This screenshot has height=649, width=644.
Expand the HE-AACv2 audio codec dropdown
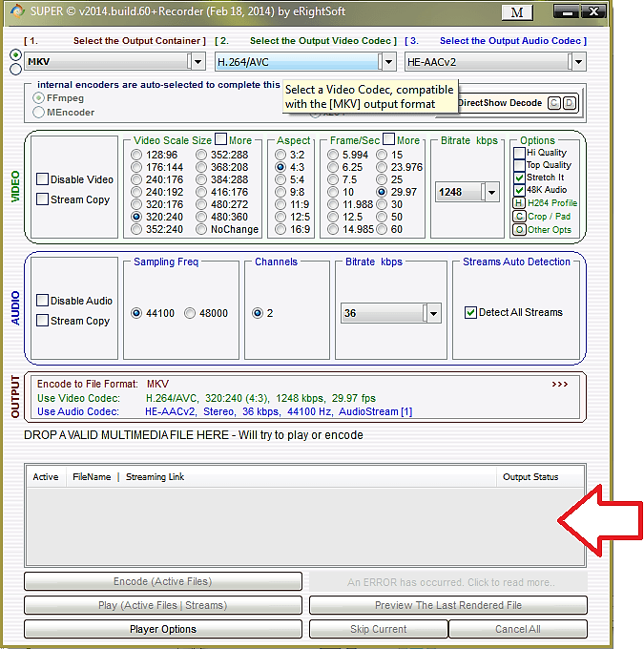[x=576, y=61]
